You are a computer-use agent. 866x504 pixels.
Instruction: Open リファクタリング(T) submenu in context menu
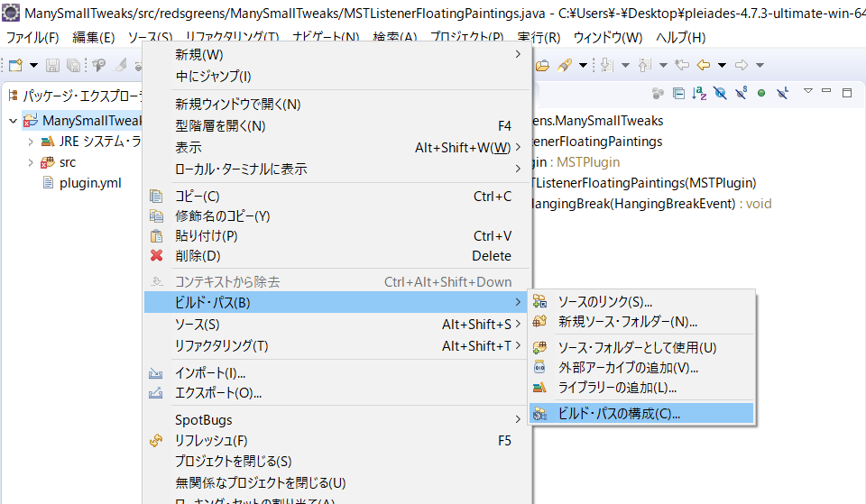tap(336, 346)
